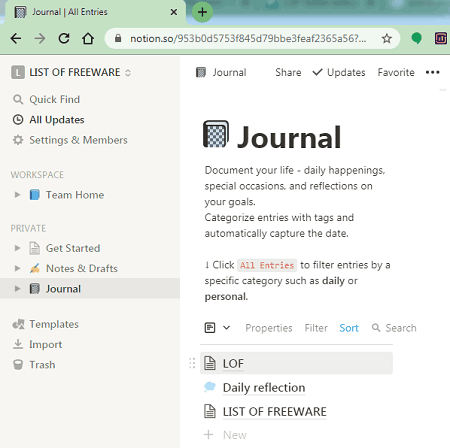The image size is (450, 448).
Task: Click the All Entries inline code text
Action: pyautogui.click(x=267, y=265)
